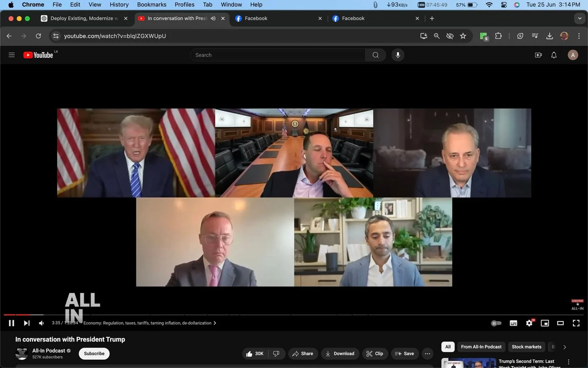
Task: Open the Bookmarks menu in Chrome
Action: pos(152,4)
